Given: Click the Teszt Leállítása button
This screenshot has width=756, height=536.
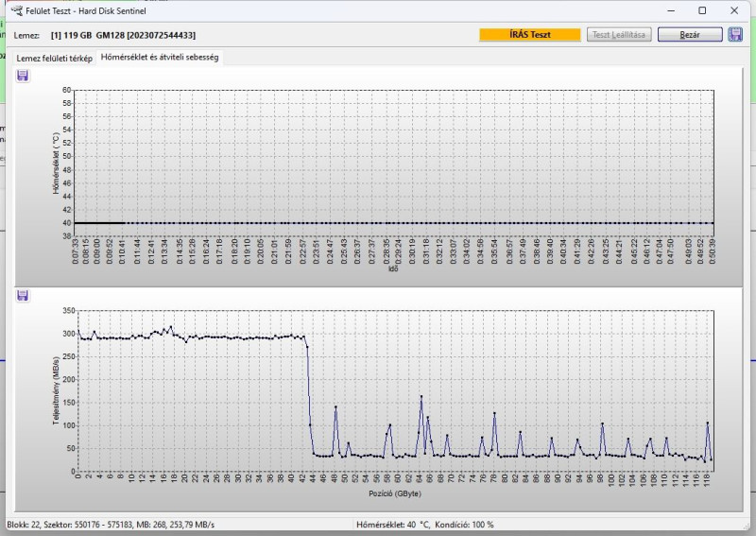Looking at the screenshot, I should tap(619, 34).
